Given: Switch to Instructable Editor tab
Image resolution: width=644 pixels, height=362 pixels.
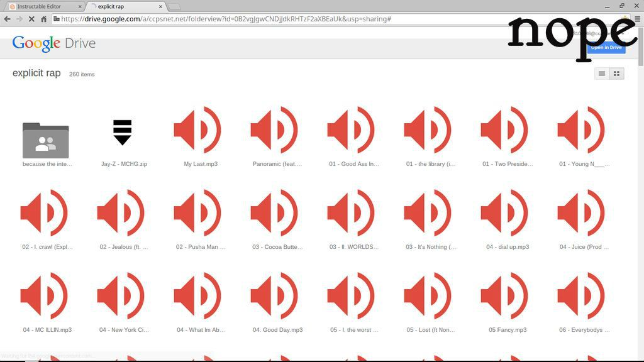Looking at the screenshot, I should (43, 6).
